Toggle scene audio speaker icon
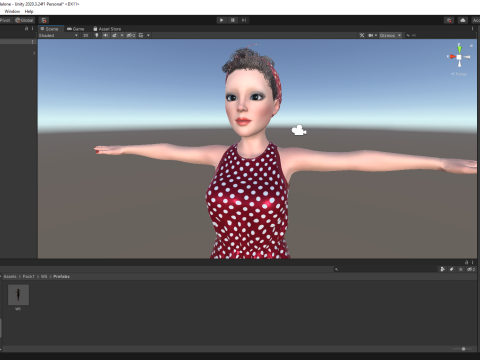This screenshot has width=480, height=360. pos(106,35)
